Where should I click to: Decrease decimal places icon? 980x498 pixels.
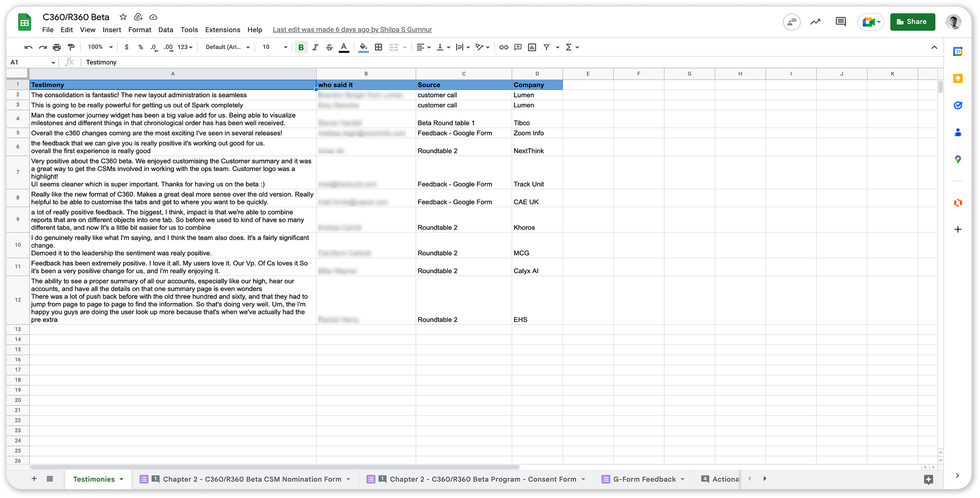click(154, 47)
